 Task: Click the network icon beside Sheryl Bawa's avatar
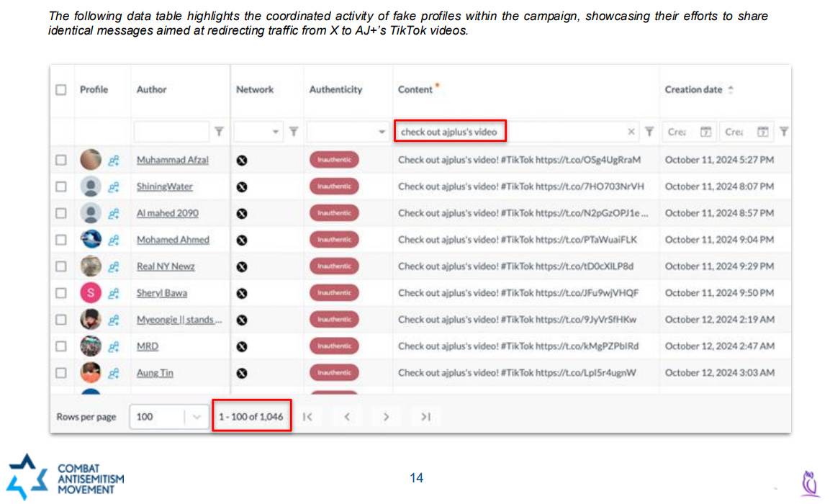(x=113, y=293)
